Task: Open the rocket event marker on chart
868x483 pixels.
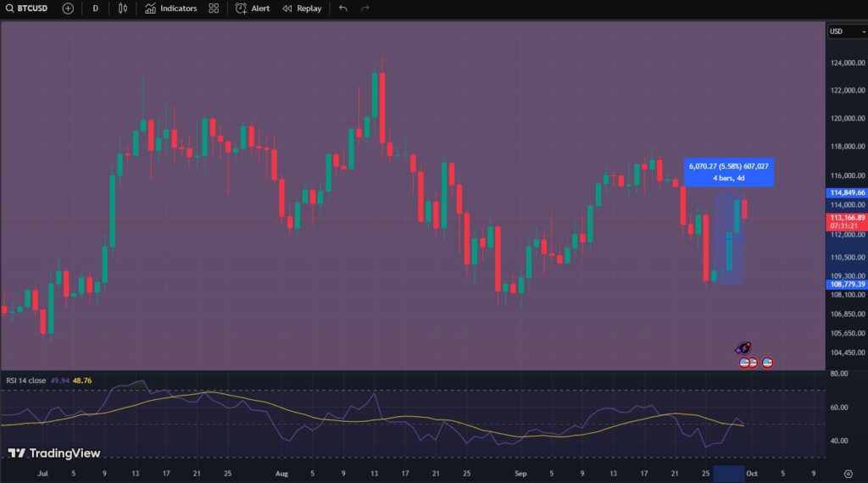Action: 743,348
